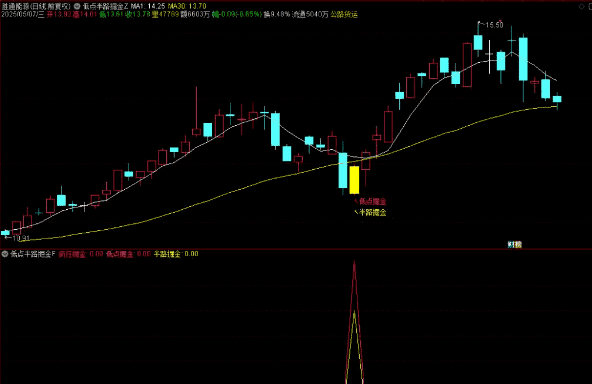Open the 低点半路掘金F sub-indicator name
Viewport: 592px width, 384px height.
[x=32, y=254]
